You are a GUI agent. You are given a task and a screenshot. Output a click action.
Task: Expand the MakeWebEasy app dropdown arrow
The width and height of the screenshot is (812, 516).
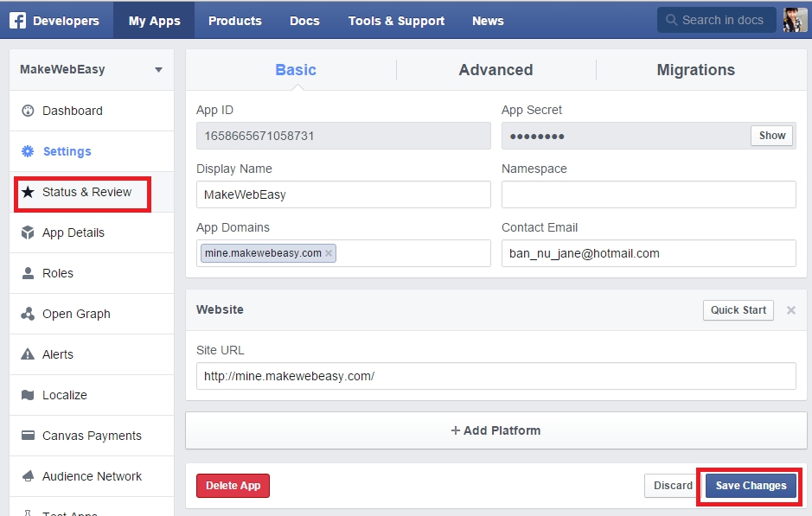158,70
